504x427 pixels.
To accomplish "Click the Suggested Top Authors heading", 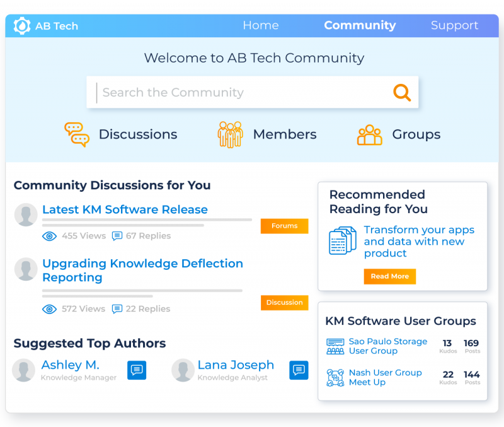I will (89, 343).
